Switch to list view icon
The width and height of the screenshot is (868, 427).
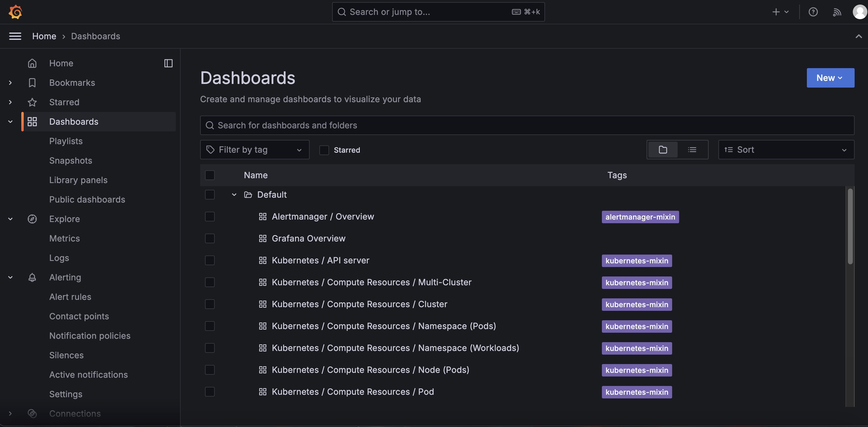692,150
